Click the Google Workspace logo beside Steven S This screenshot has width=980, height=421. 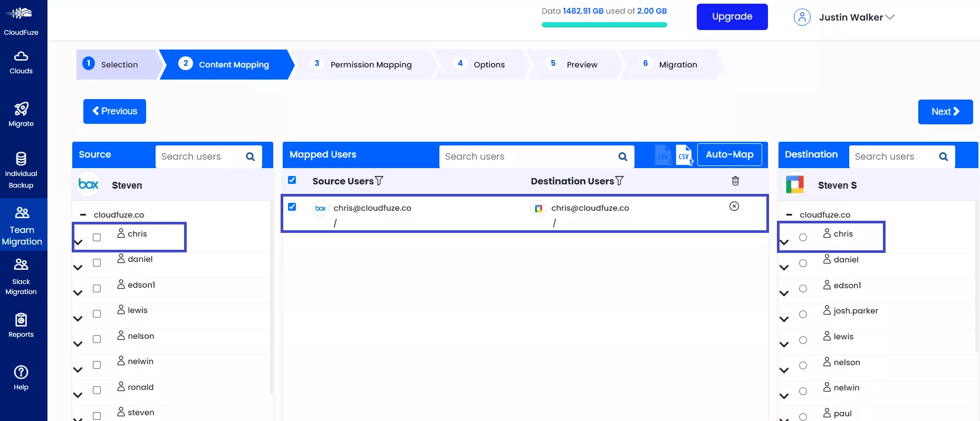pos(795,184)
